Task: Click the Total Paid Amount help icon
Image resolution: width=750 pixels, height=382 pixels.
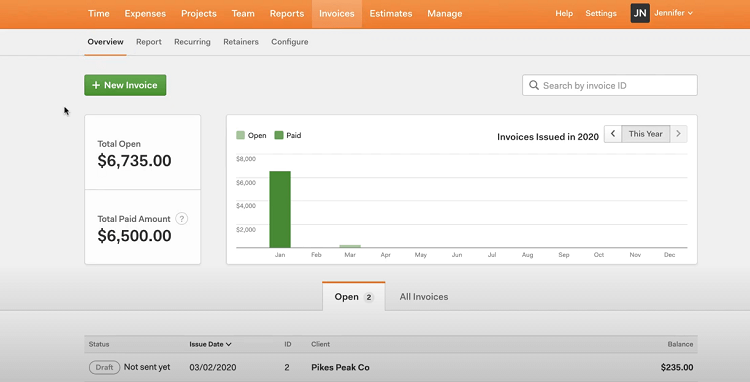Action: pos(181,219)
